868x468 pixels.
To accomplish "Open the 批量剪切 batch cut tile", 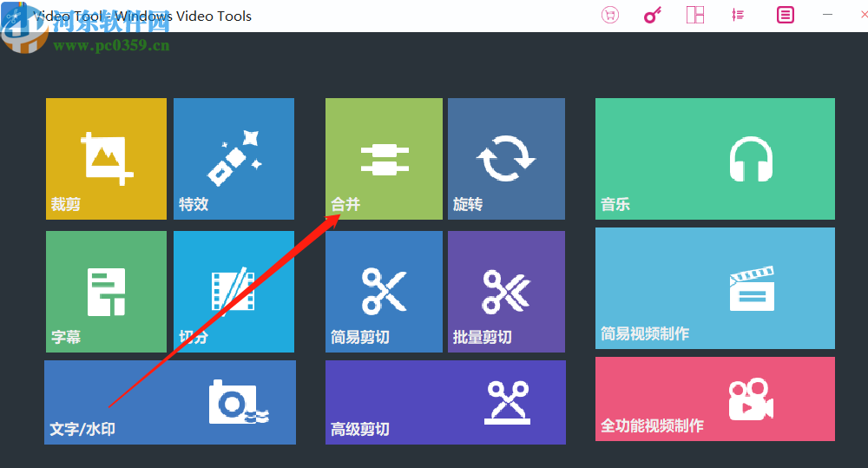I will [507, 292].
